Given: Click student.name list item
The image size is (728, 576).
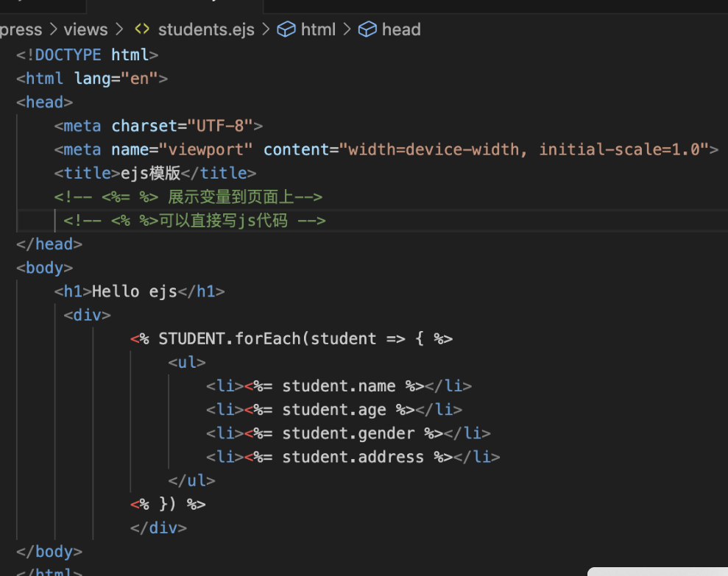Looking at the screenshot, I should point(339,386).
